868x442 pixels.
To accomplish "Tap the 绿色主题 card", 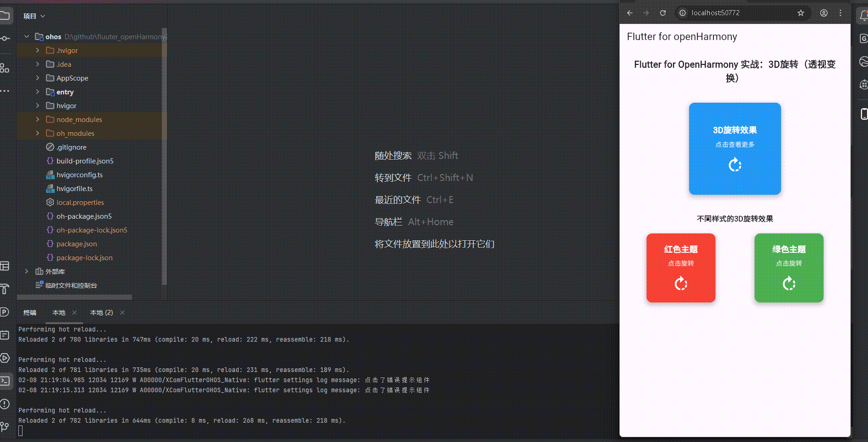I will pos(789,268).
